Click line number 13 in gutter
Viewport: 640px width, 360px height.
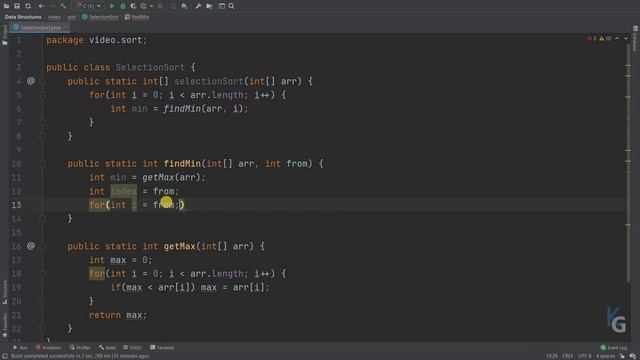pos(16,205)
